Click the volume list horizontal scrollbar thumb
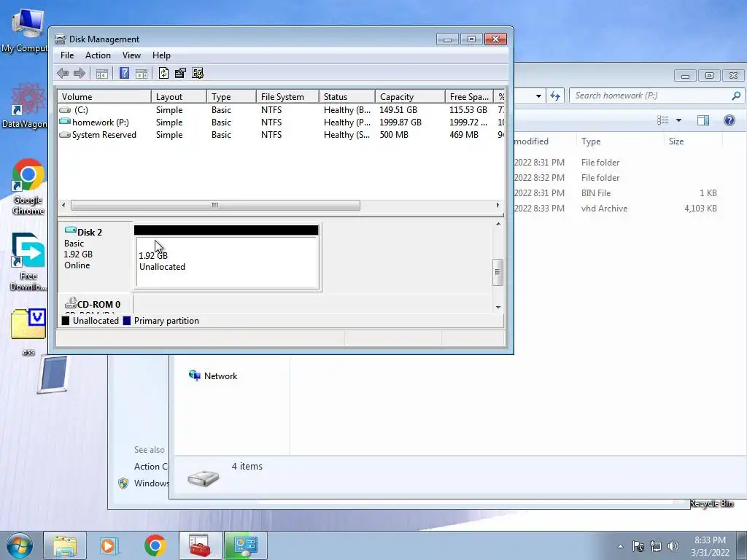This screenshot has width=747, height=560. pos(215,205)
